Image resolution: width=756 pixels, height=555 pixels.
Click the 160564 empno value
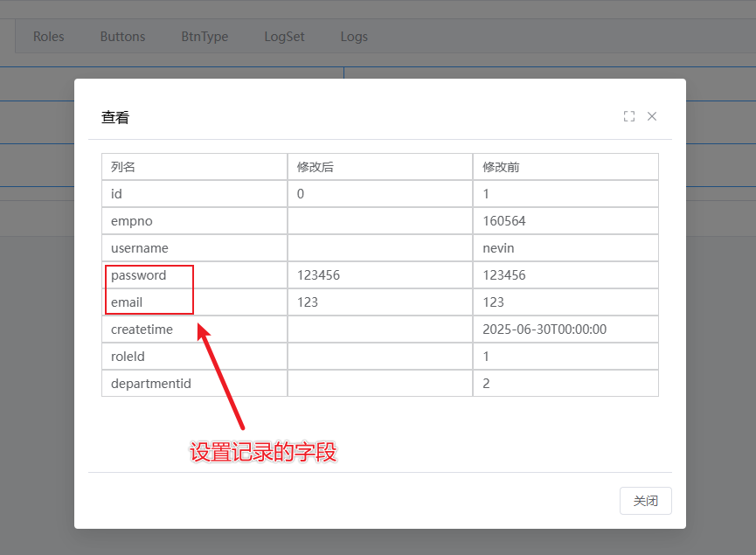[504, 221]
